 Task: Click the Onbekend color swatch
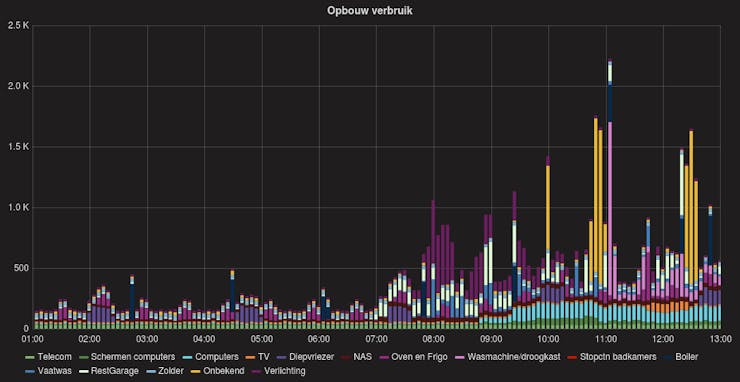(195, 371)
